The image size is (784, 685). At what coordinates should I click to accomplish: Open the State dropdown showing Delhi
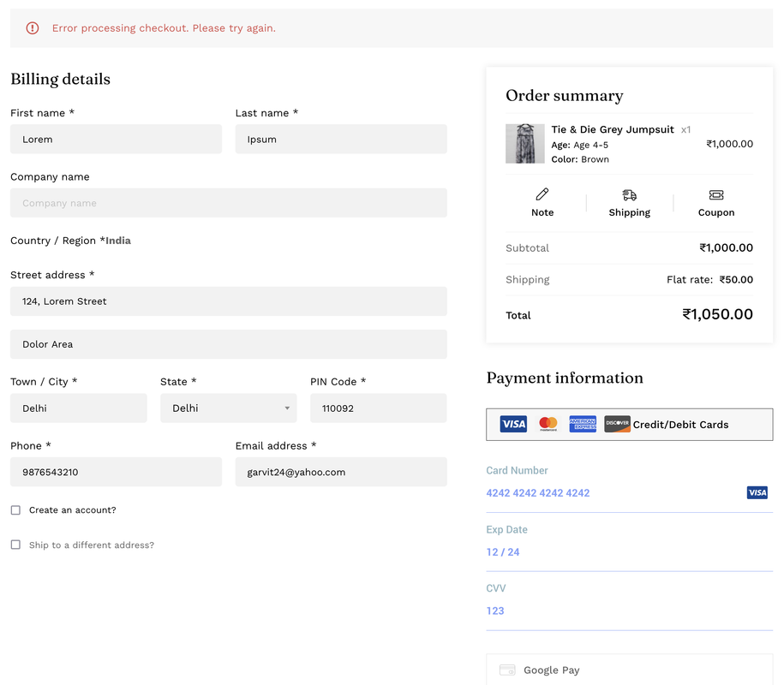coord(229,408)
